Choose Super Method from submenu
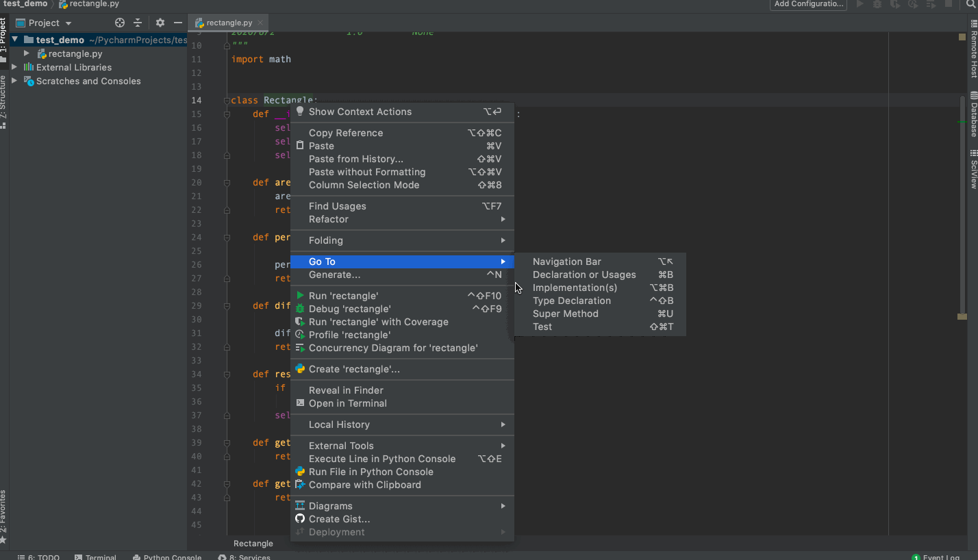This screenshot has height=560, width=978. coord(600,314)
